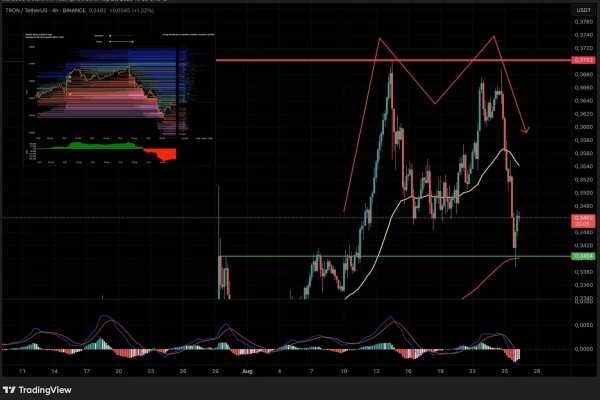Screen dimensions: 600x400
Task: Click the TradingView wordmark link
Action: pos(45,390)
